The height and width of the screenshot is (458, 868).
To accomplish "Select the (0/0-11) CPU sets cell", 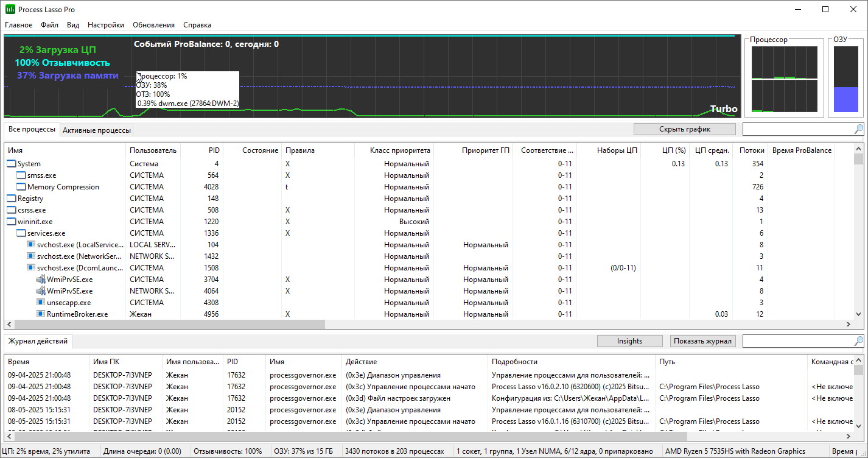I will (x=623, y=268).
